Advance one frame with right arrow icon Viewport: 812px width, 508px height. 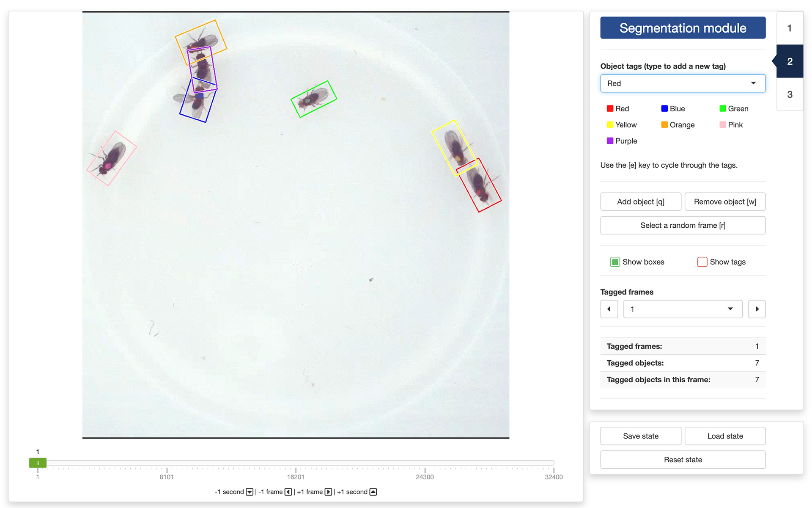pyautogui.click(x=328, y=492)
